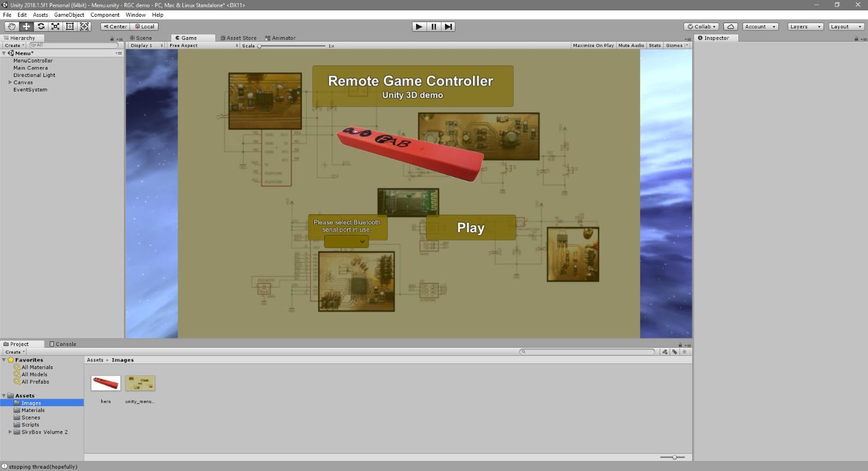Open Inspector panel options menu
This screenshot has width=868, height=471.
tap(863, 39)
